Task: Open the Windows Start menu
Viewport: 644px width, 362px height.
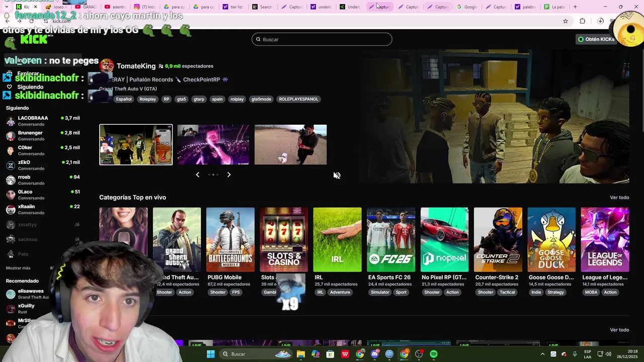Action: (211, 354)
